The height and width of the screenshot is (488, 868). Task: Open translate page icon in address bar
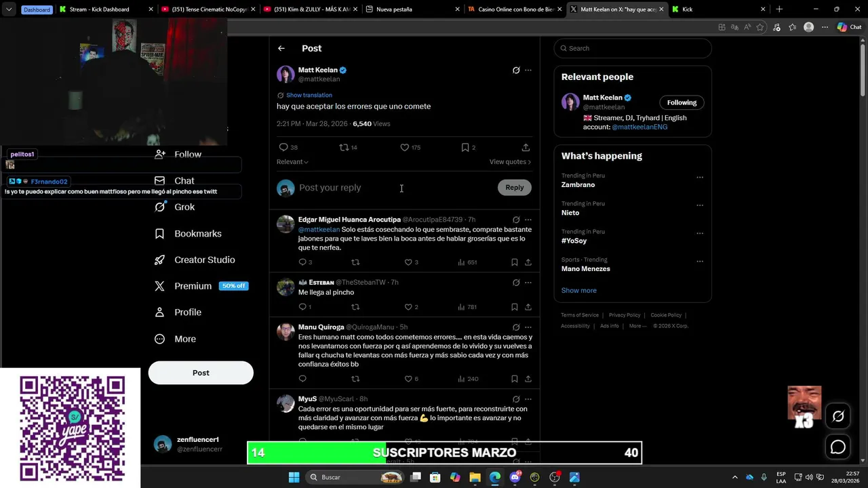pyautogui.click(x=734, y=27)
